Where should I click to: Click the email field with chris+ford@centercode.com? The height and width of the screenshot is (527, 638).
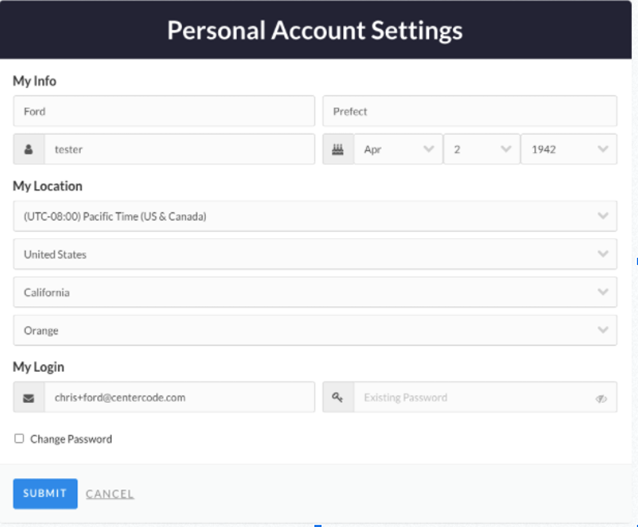[x=179, y=397]
